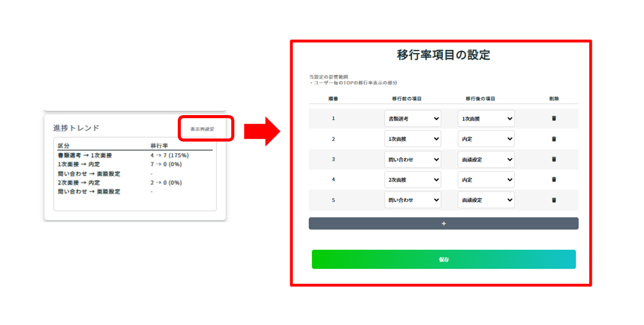Expand row 3's 面談設定 after-item dropdown

pyautogui.click(x=486, y=159)
